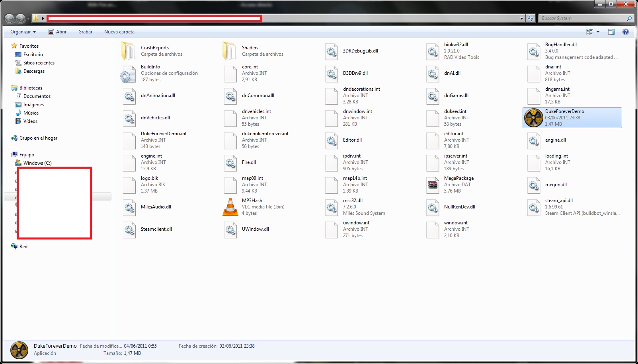Click Nueva carpeta in the toolbar
This screenshot has height=364, width=638.
pyautogui.click(x=119, y=32)
